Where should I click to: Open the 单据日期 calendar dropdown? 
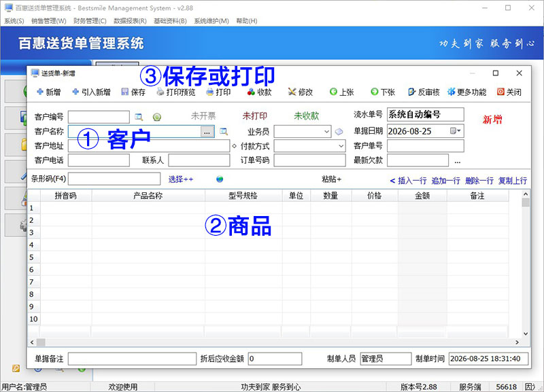[x=455, y=131]
